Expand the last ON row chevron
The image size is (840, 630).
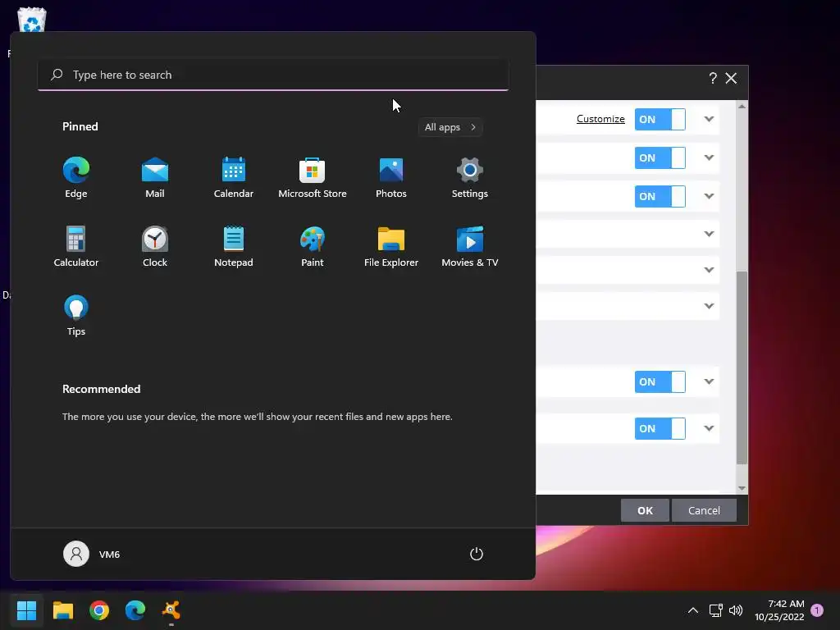pyautogui.click(x=709, y=428)
